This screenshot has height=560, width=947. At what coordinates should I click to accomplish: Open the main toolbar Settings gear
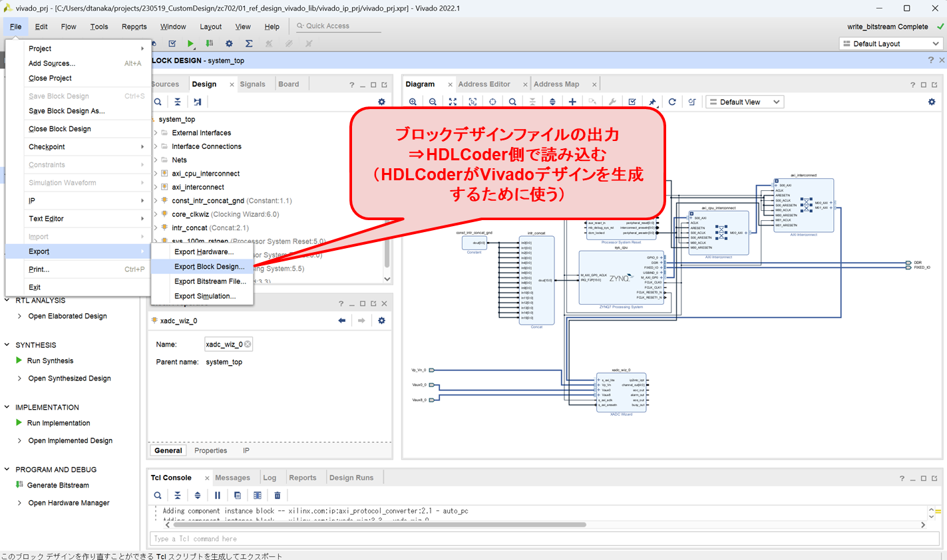[229, 43]
